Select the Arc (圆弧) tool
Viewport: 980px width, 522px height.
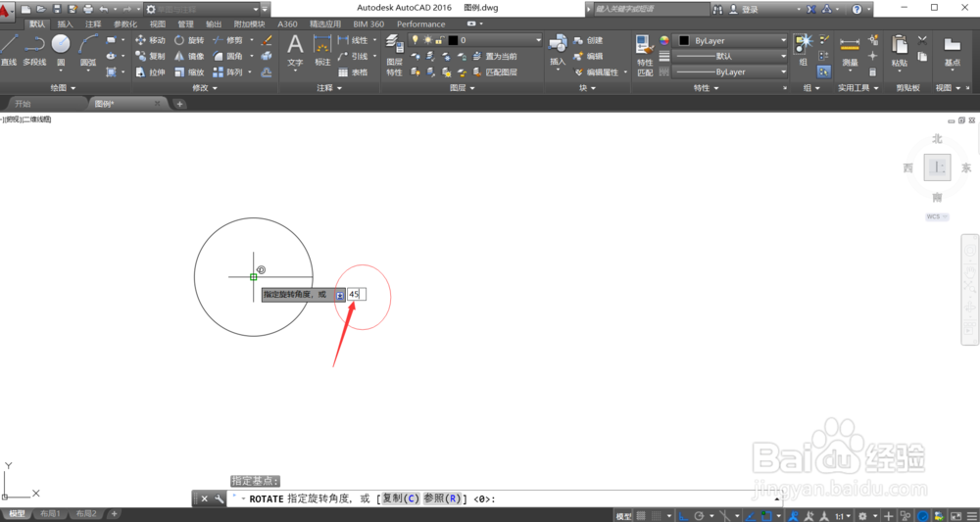pyautogui.click(x=88, y=50)
